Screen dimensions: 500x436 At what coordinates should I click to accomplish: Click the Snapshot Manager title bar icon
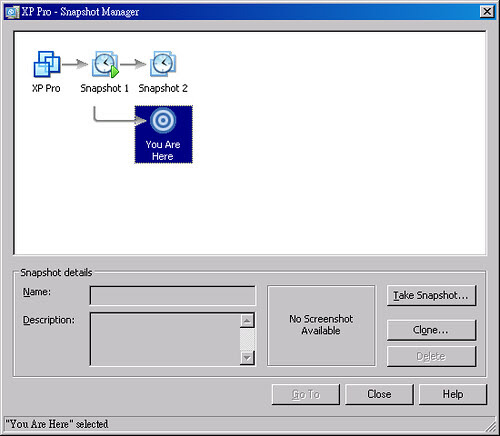pos(12,12)
